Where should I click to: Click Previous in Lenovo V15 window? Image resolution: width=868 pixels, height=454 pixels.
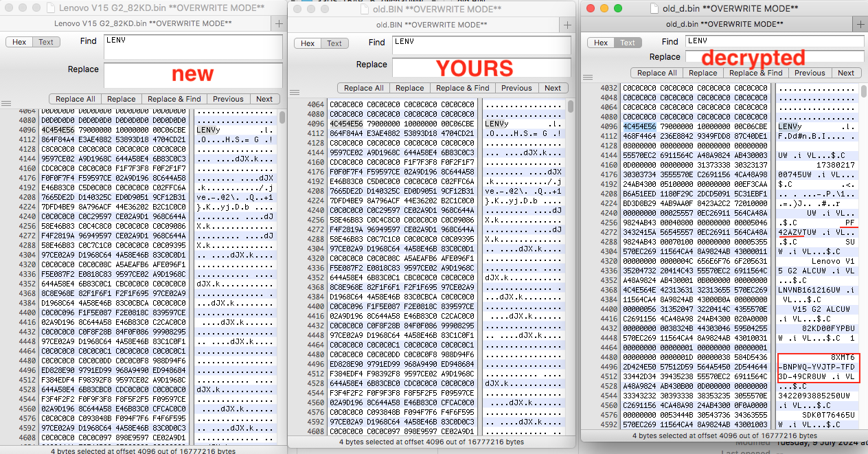(228, 99)
